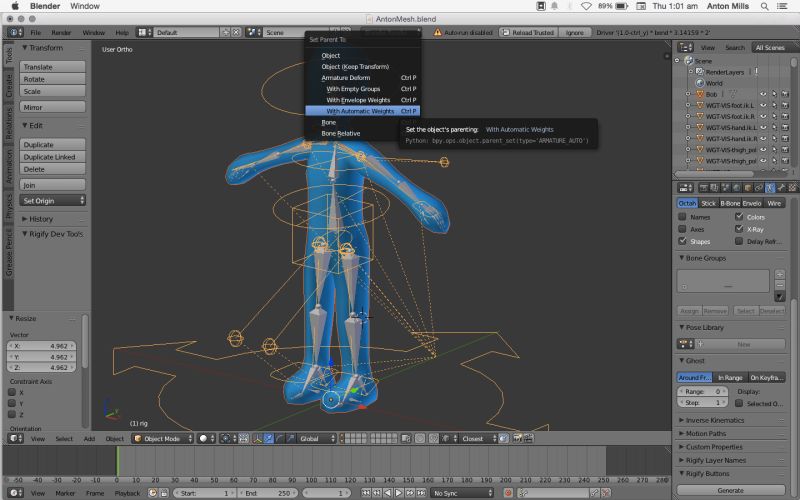This screenshot has height=500, width=800.
Task: Open the Constraints chain-link tab icon
Action: (759, 188)
